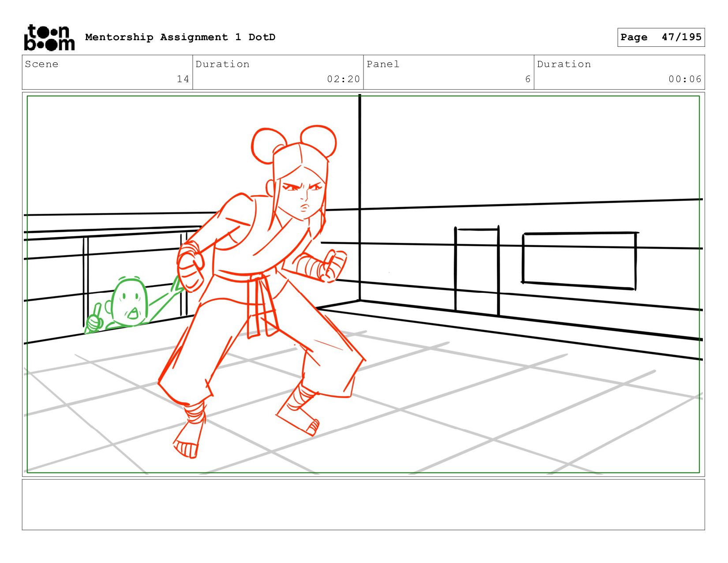Image resolution: width=728 pixels, height=563 pixels.
Task: Click the wide rectangular window on back wall
Action: tap(579, 261)
